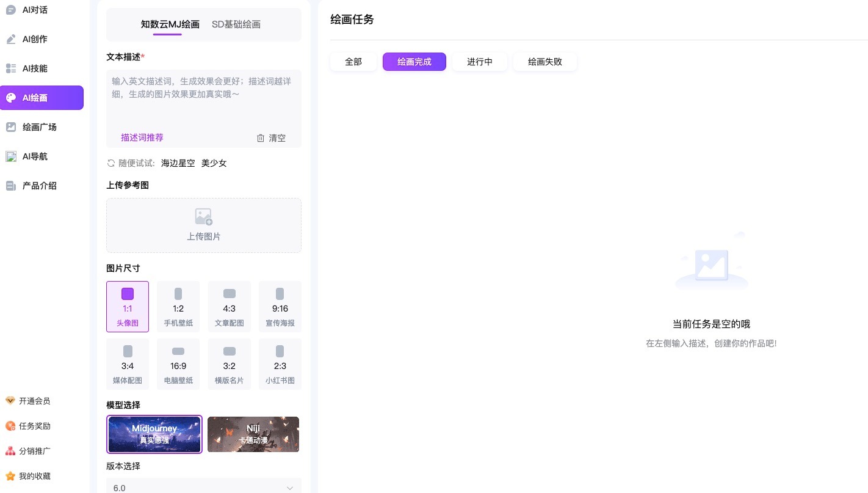Image resolution: width=868 pixels, height=493 pixels.
Task: Filter tasks by 绘画失败
Action: (x=545, y=62)
